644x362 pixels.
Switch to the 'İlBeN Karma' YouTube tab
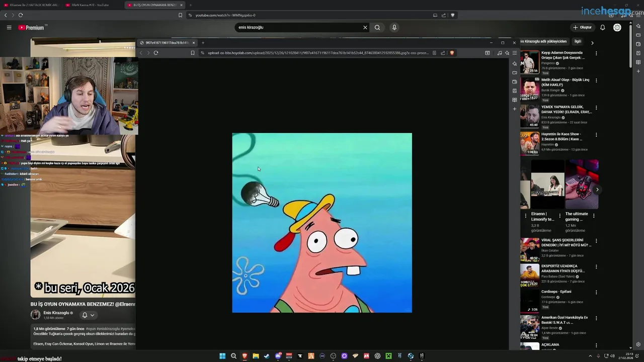[x=91, y=5]
